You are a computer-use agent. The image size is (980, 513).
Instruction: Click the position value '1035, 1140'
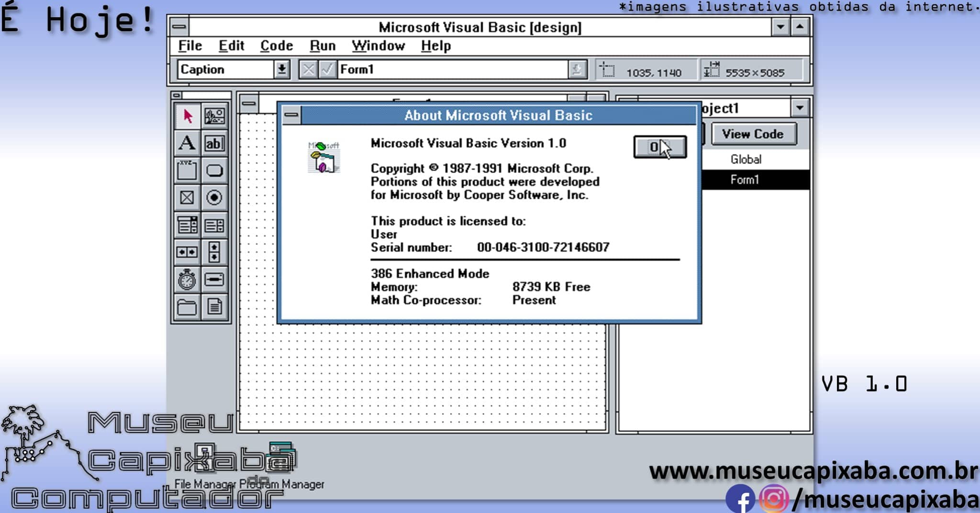pos(654,73)
